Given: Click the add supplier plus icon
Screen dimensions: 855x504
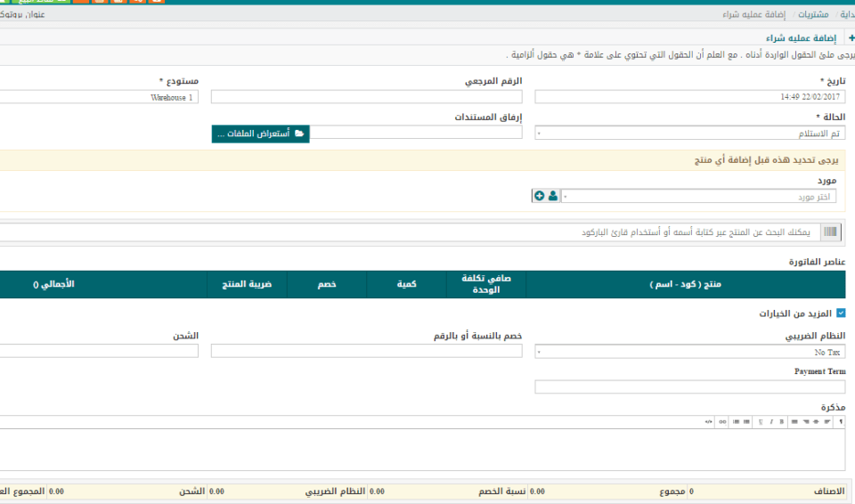Looking at the screenshot, I should tap(540, 196).
